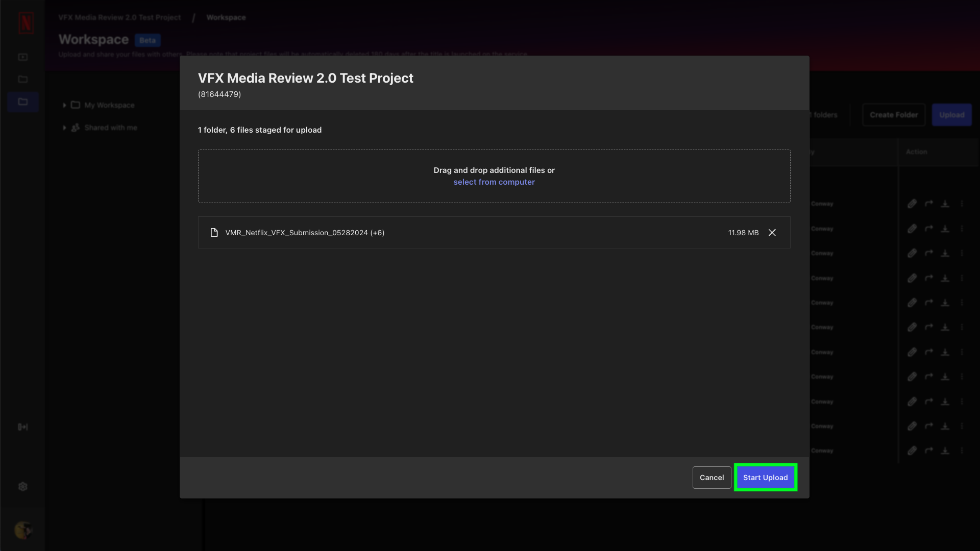Click the background Upload button

[952, 115]
